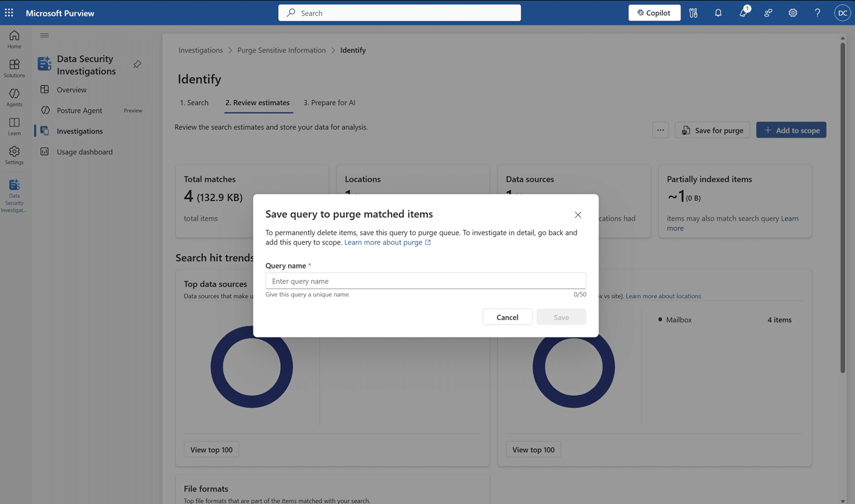Open Solutions in the left rail
Image resolution: width=855 pixels, height=504 pixels.
point(14,68)
